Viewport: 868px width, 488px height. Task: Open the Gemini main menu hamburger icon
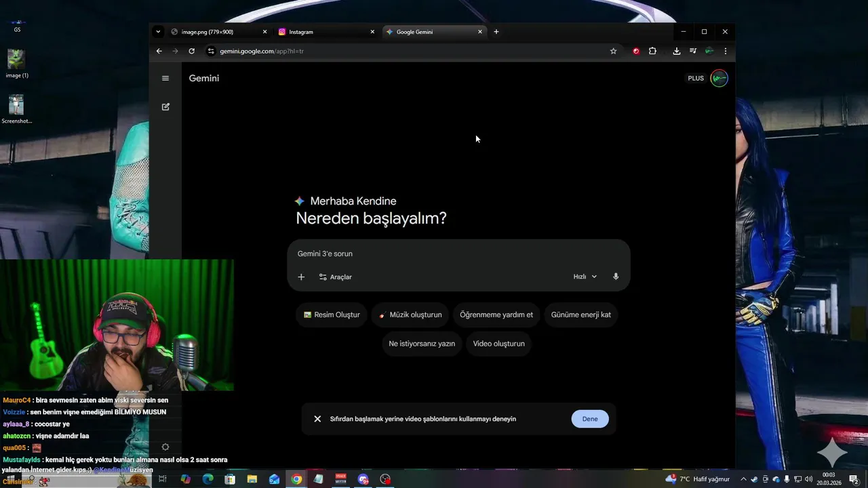[165, 78]
